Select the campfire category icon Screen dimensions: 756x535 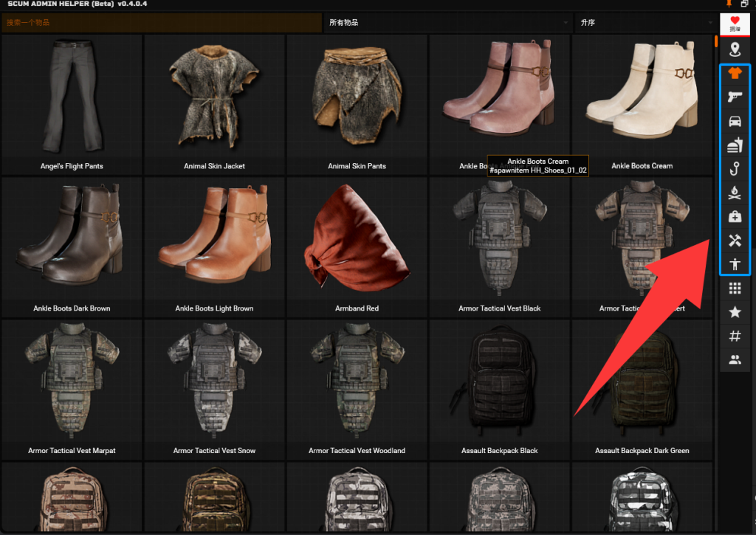point(735,193)
